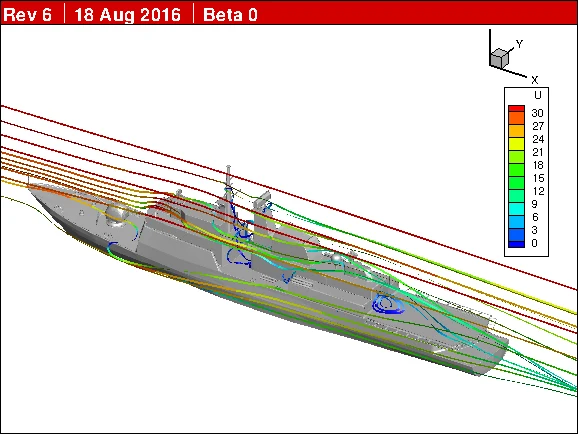
Task: Click the '18 Aug 2016' date text
Action: [x=128, y=15]
